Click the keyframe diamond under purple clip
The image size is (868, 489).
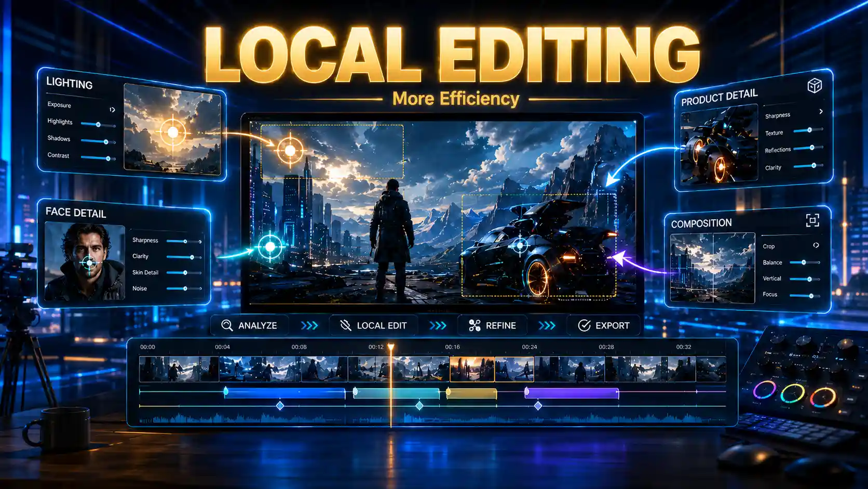538,405
